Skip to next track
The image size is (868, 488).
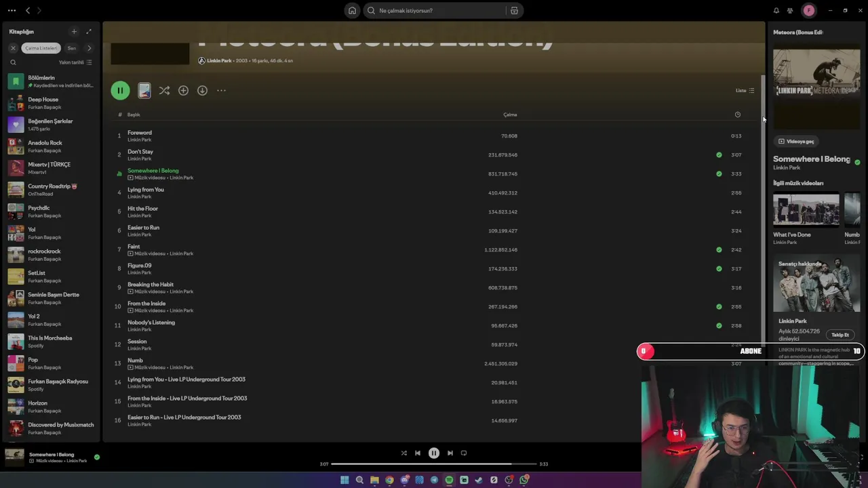pos(450,453)
